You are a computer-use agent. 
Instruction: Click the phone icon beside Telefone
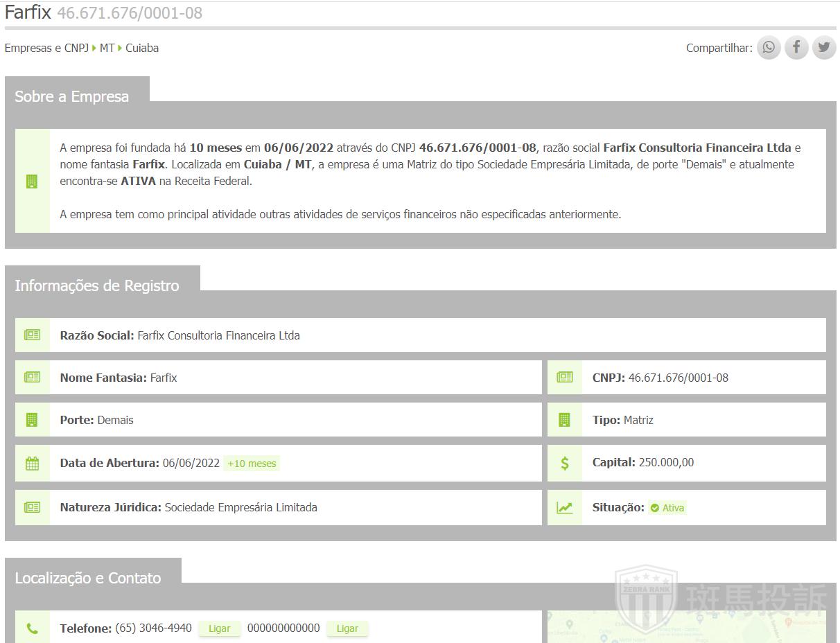click(32, 628)
